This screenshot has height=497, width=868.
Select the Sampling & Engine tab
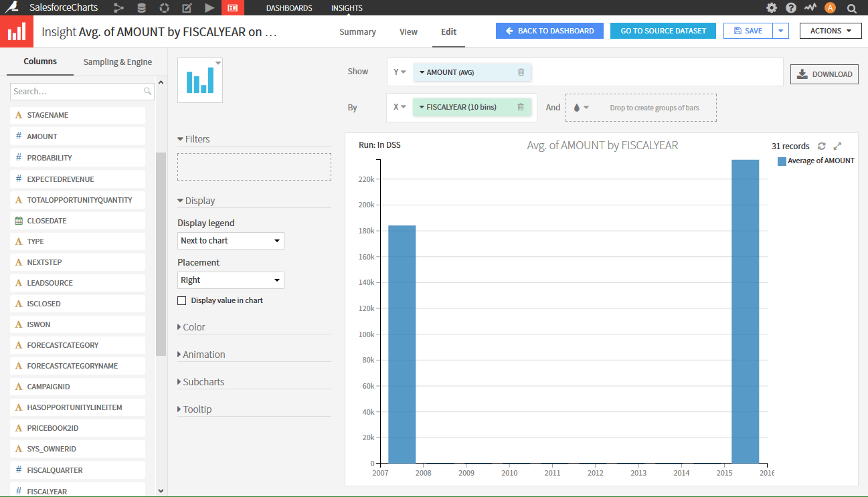coord(117,62)
